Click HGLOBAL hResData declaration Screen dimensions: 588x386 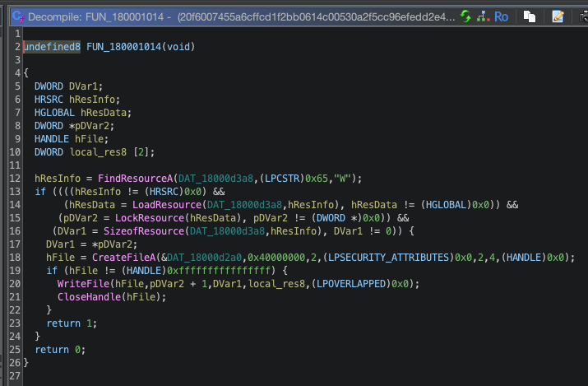click(x=83, y=113)
